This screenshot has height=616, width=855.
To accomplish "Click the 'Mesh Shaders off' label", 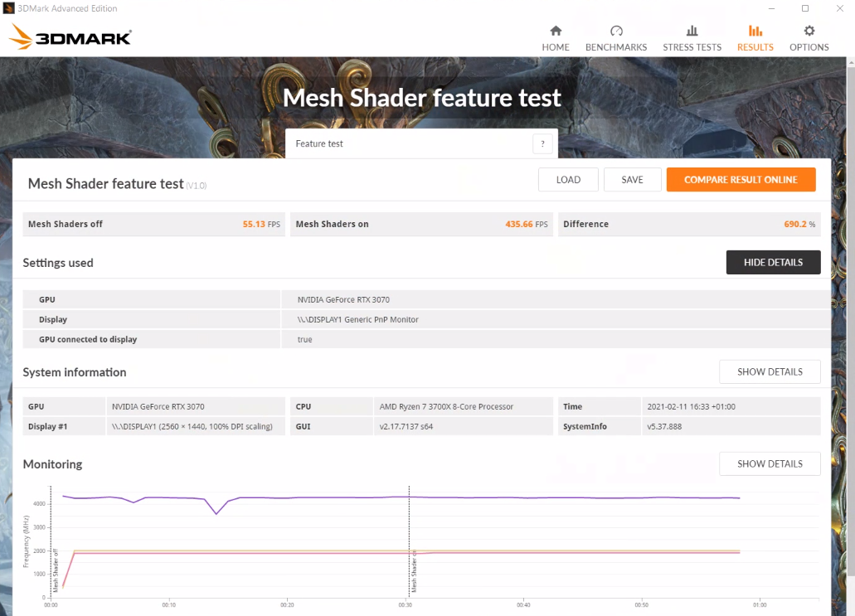I will coord(66,224).
